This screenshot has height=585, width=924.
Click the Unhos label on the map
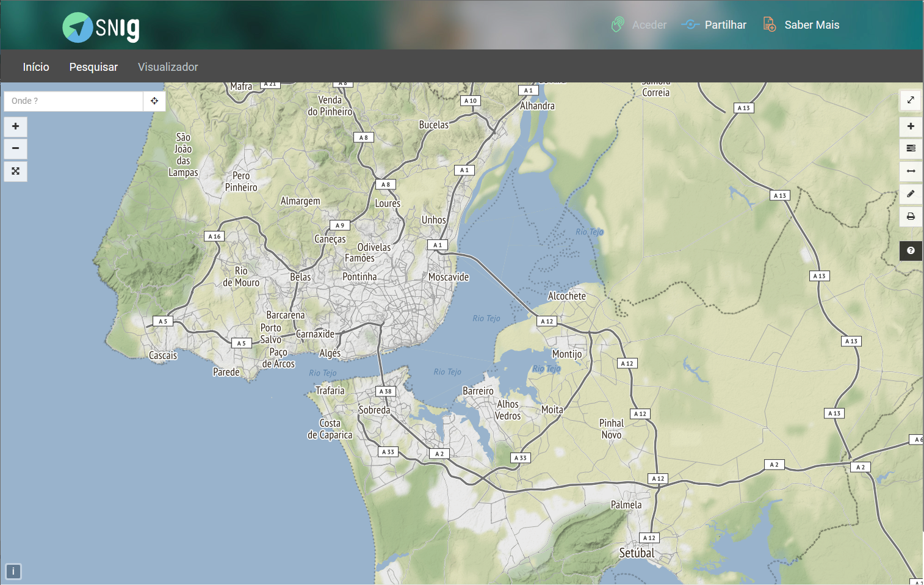(434, 220)
